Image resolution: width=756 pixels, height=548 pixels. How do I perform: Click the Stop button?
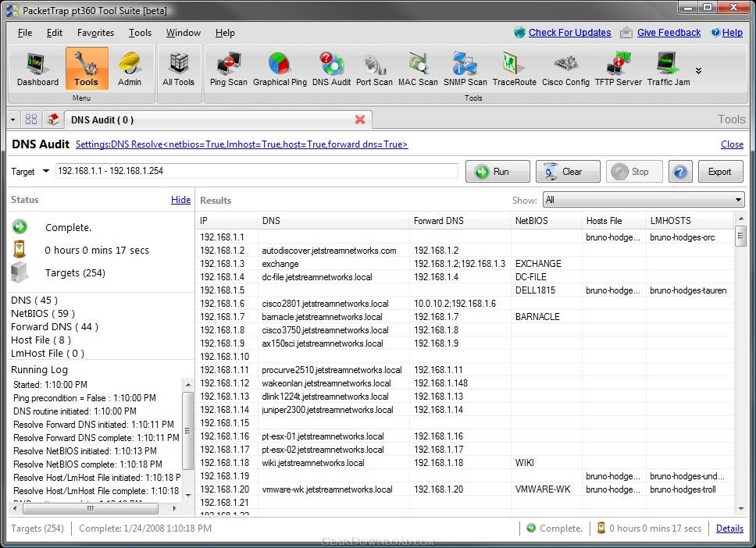pos(634,172)
